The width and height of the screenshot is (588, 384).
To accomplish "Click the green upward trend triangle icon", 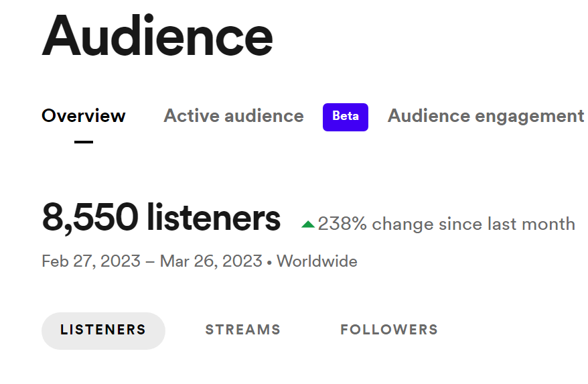I will [x=308, y=225].
